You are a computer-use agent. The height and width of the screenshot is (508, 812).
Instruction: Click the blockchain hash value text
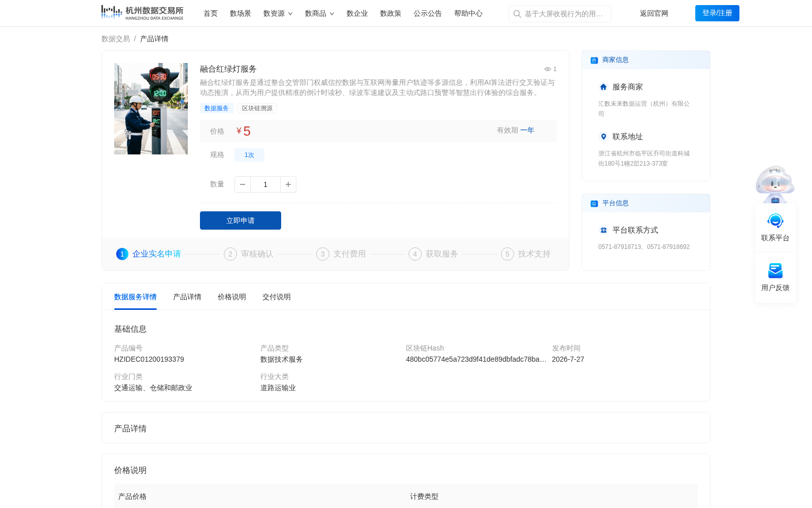[x=476, y=359]
